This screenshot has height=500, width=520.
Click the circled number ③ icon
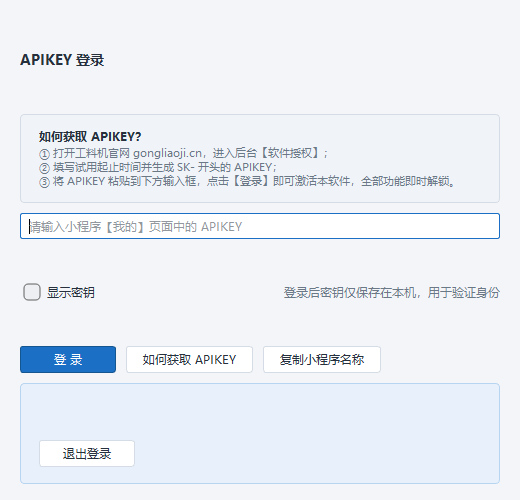click(x=44, y=182)
